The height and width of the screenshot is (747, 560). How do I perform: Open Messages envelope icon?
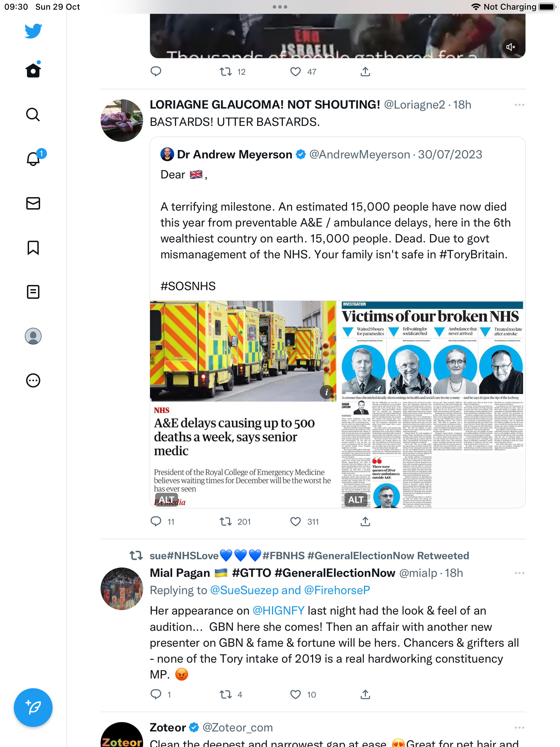click(33, 203)
